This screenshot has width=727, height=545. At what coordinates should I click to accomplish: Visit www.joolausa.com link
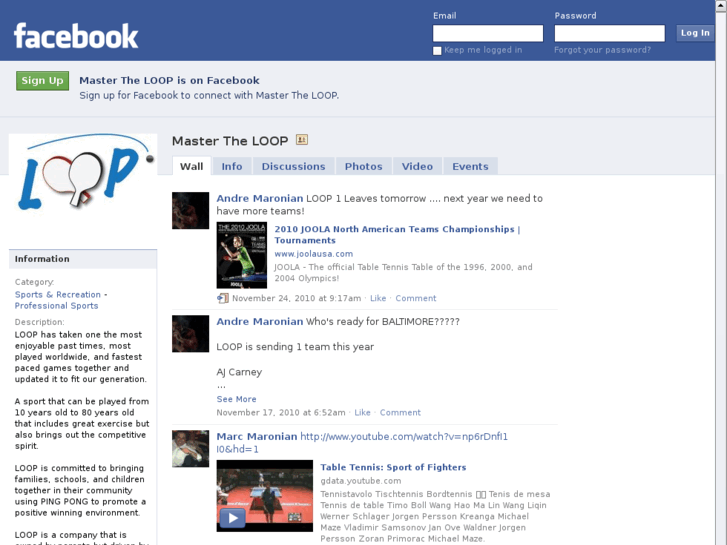click(313, 254)
